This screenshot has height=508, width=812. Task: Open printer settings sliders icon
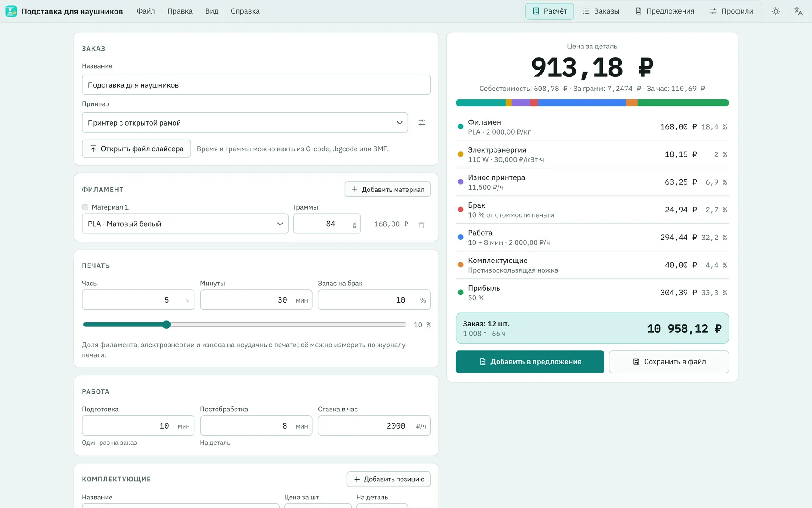click(422, 122)
